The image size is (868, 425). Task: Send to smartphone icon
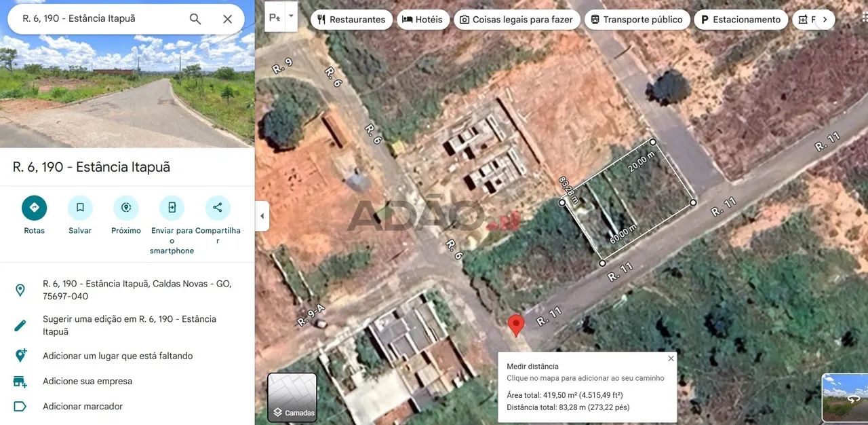[x=172, y=208]
